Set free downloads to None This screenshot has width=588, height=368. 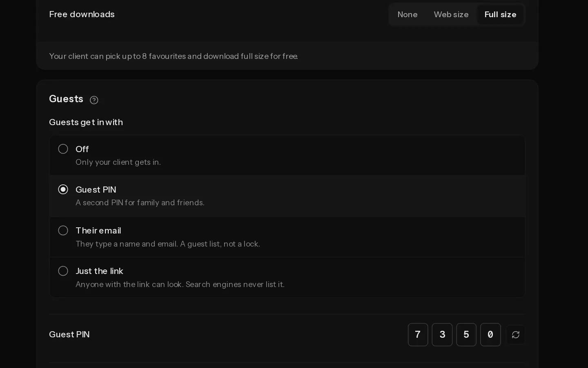point(408,15)
